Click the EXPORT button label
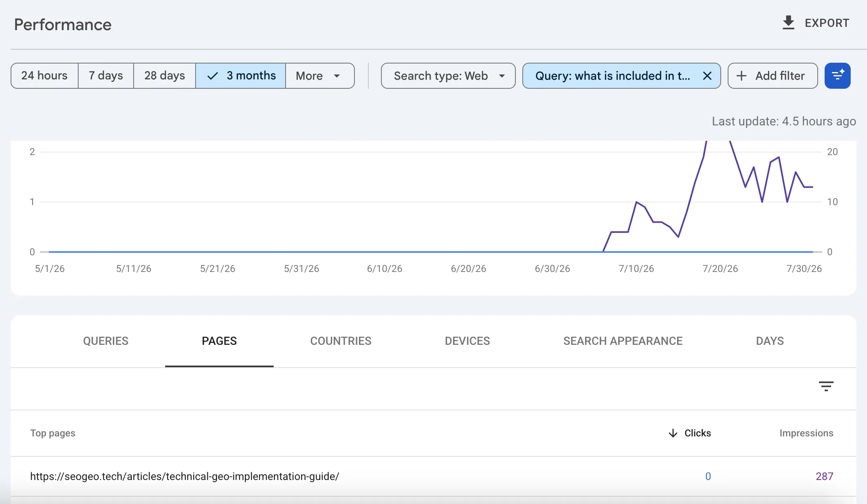 [x=827, y=23]
